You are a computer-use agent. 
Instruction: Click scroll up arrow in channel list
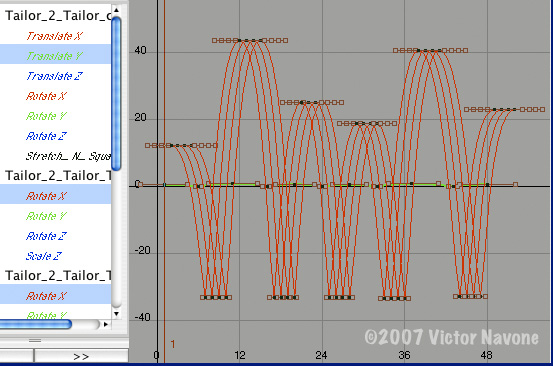coord(116,10)
